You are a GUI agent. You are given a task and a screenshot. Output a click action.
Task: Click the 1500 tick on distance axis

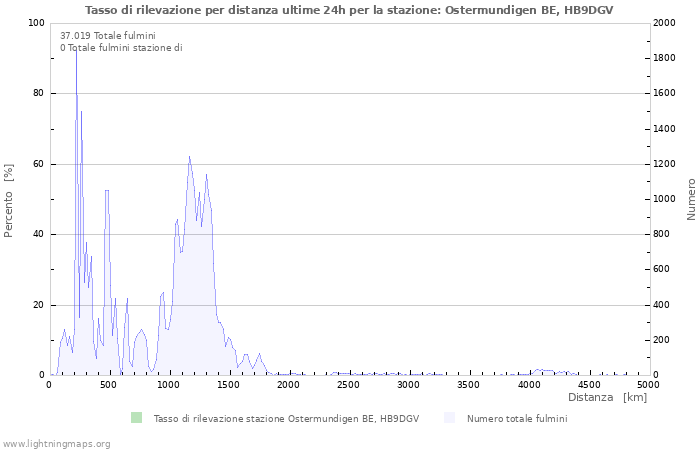[229, 385]
